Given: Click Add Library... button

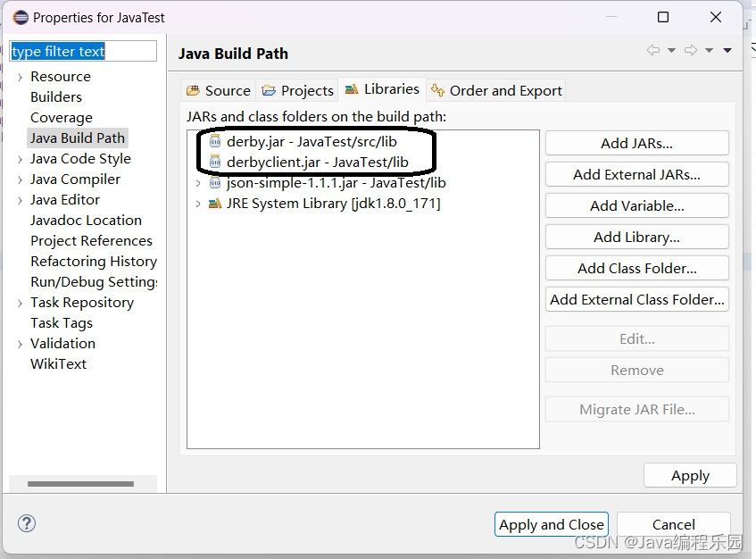Looking at the screenshot, I should pos(637,237).
